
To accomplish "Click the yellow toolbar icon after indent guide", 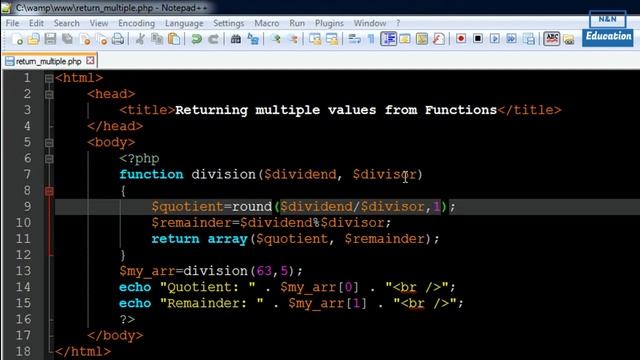I will (404, 39).
